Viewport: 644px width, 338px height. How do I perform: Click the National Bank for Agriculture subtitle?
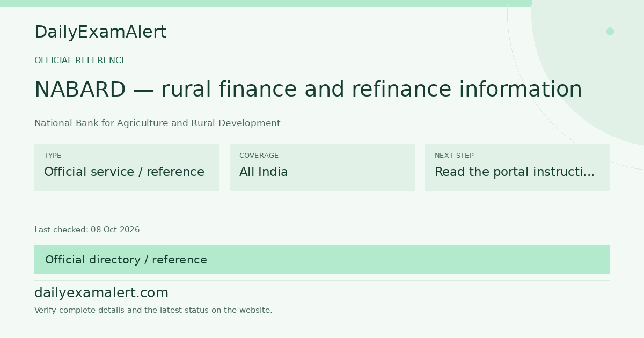157,123
